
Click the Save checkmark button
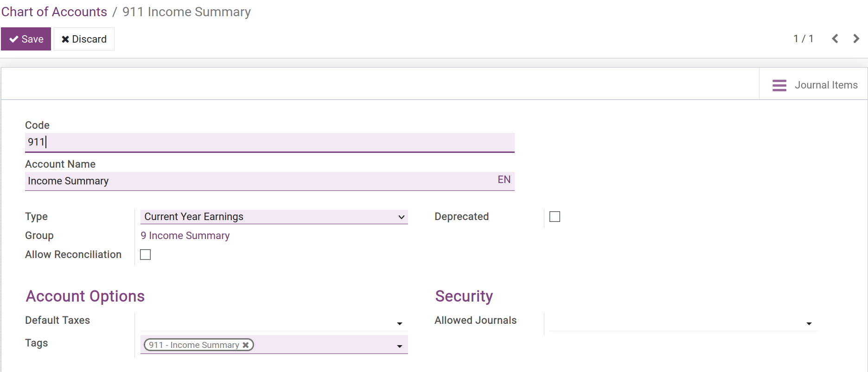26,39
